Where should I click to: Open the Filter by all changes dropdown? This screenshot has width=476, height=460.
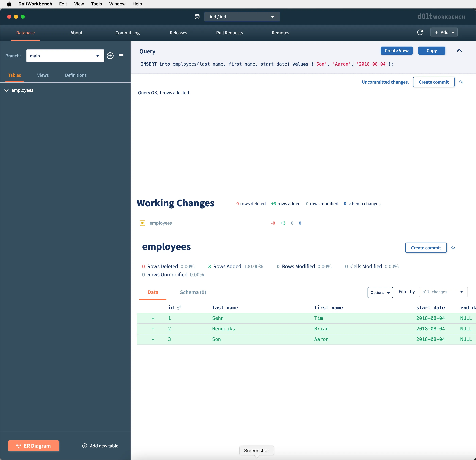tap(443, 292)
